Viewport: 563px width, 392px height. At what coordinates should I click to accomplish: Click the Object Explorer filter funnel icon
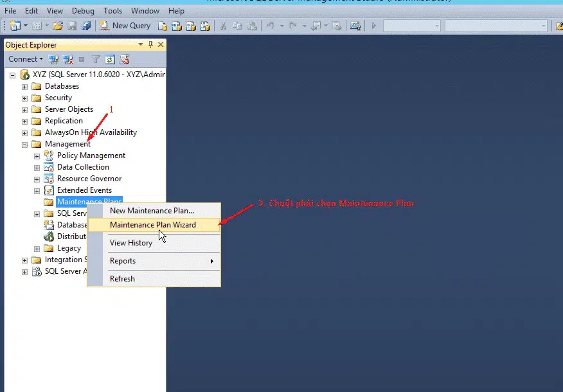tap(96, 59)
